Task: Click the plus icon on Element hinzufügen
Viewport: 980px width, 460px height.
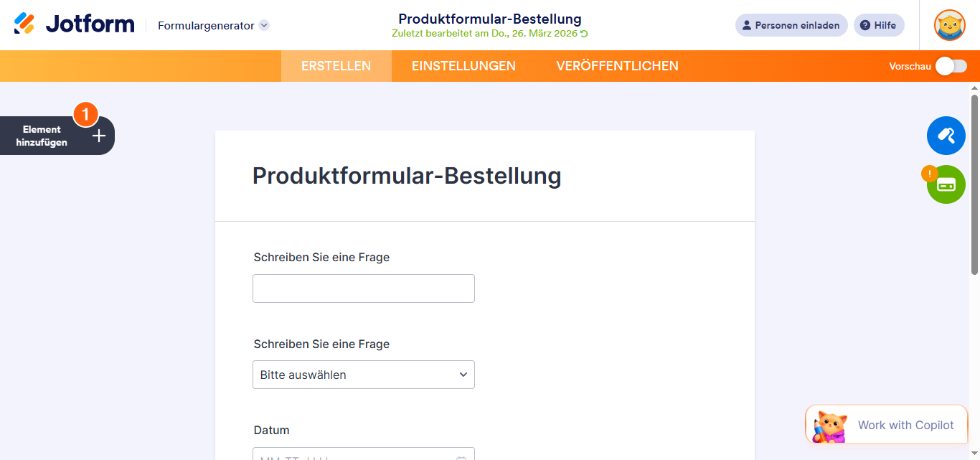Action: (98, 135)
